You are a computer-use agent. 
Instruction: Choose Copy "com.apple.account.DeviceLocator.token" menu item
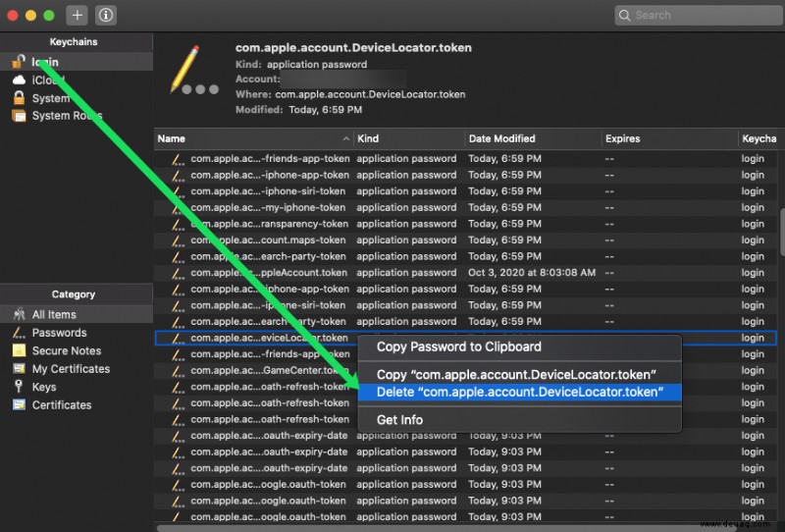(x=520, y=375)
